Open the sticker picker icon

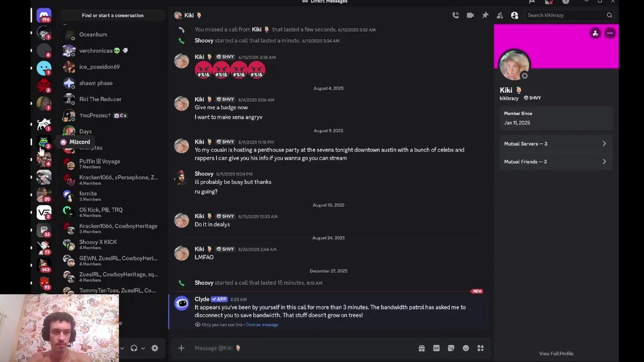pos(451,348)
